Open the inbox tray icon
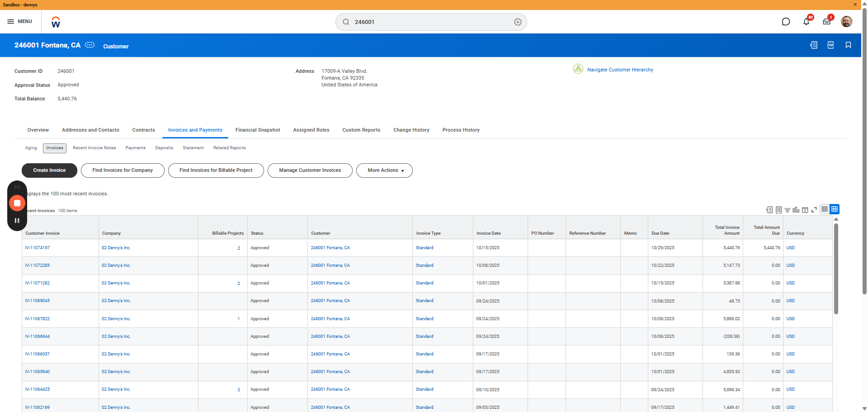The image size is (868, 412). click(x=826, y=22)
